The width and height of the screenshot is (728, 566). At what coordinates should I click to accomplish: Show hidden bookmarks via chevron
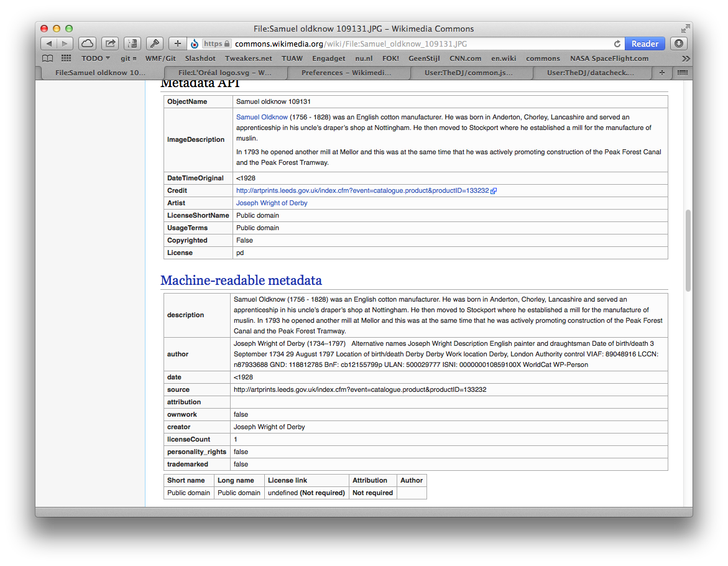[685, 58]
